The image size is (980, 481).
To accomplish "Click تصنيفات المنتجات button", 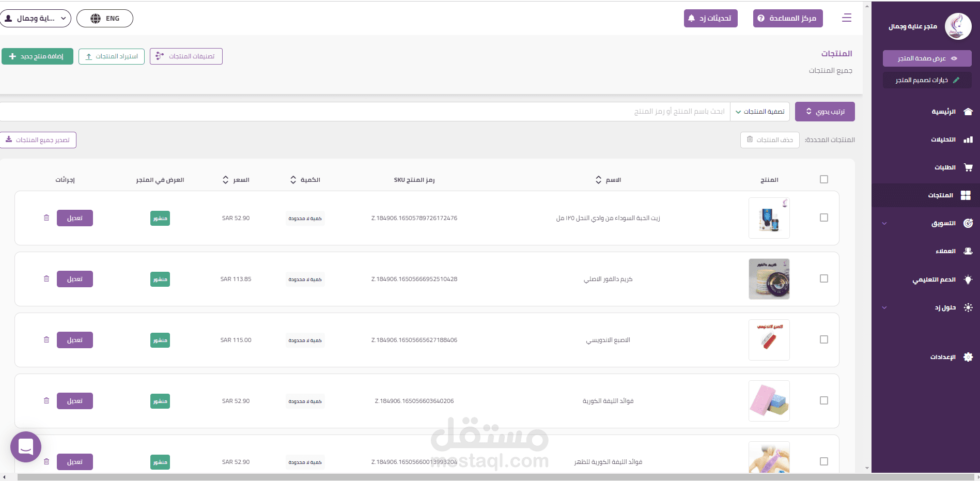I will (186, 56).
